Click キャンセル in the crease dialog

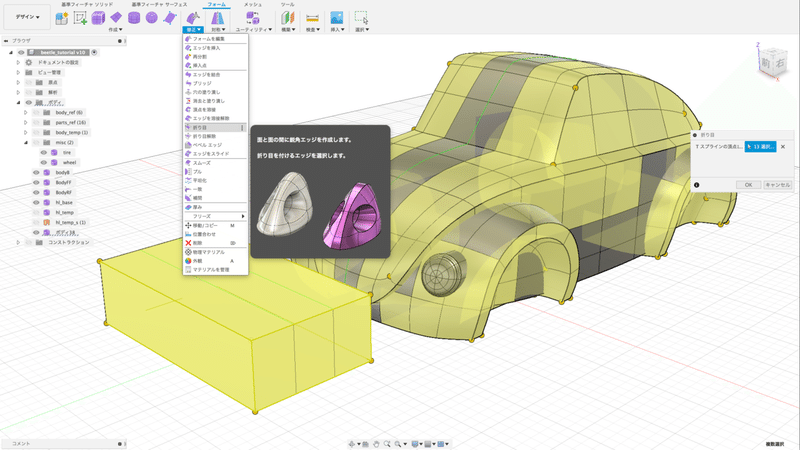[x=777, y=184]
